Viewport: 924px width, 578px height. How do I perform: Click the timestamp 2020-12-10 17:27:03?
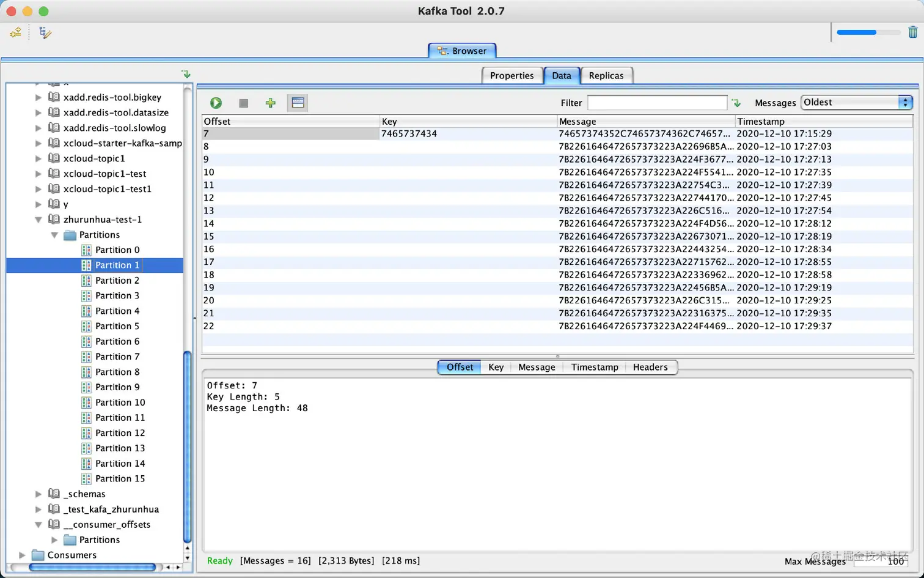pyautogui.click(x=784, y=146)
